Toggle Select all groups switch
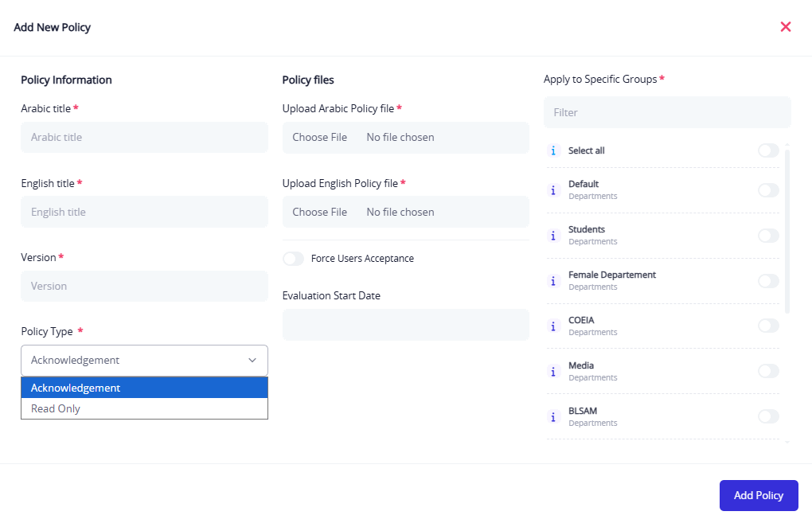 [768, 150]
